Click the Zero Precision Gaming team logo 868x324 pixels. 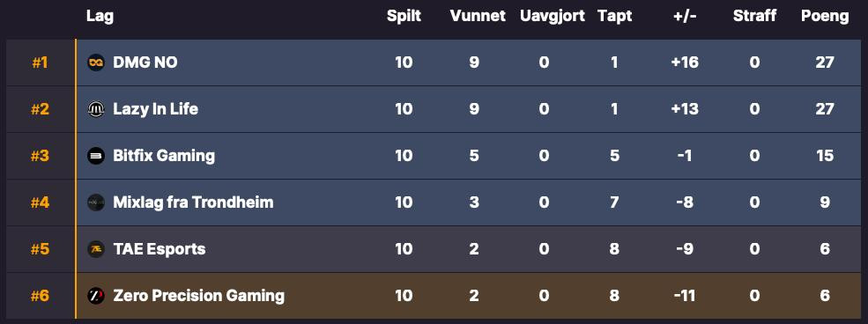tap(96, 296)
